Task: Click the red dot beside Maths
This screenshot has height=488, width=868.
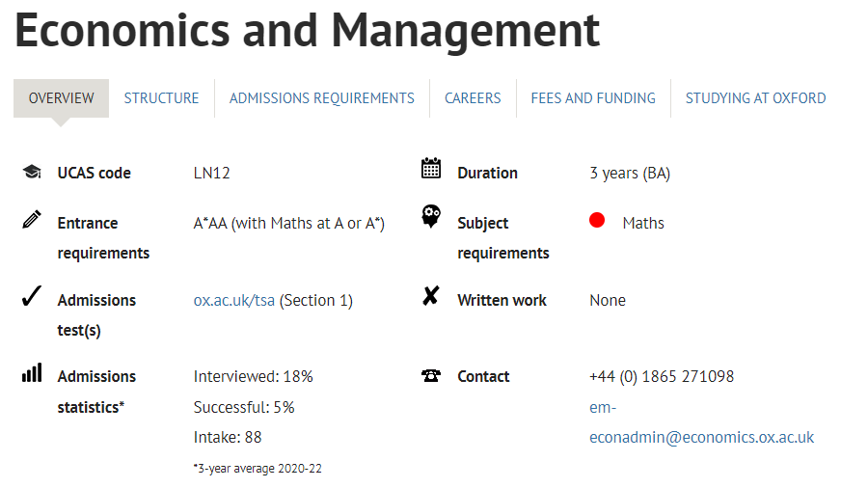Action: tap(597, 220)
